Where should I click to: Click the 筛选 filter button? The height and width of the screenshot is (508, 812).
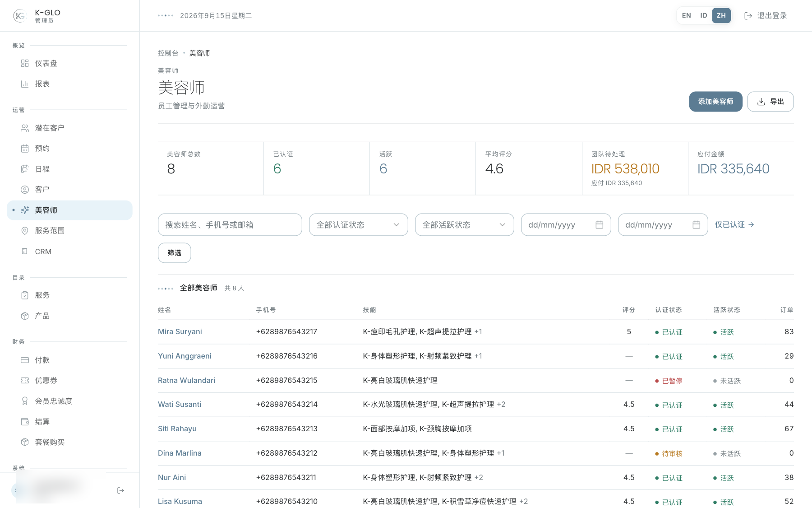[174, 253]
